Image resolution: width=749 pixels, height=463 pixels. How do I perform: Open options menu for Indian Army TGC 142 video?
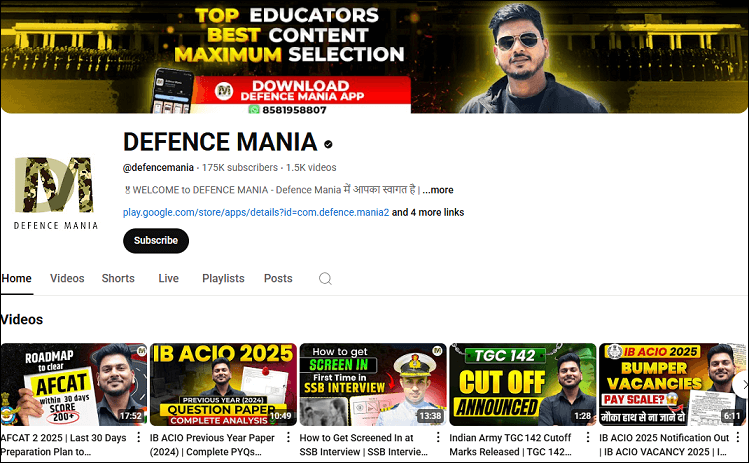[588, 437]
